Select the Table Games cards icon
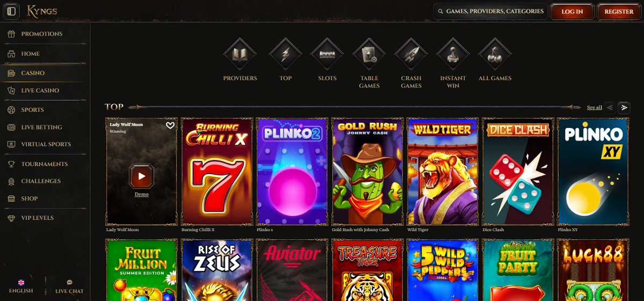 (369, 54)
